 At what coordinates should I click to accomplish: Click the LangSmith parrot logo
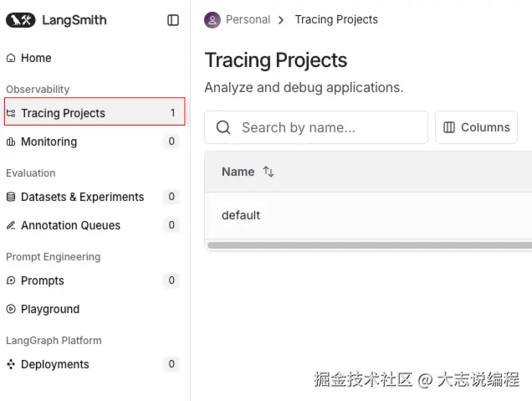click(x=21, y=20)
